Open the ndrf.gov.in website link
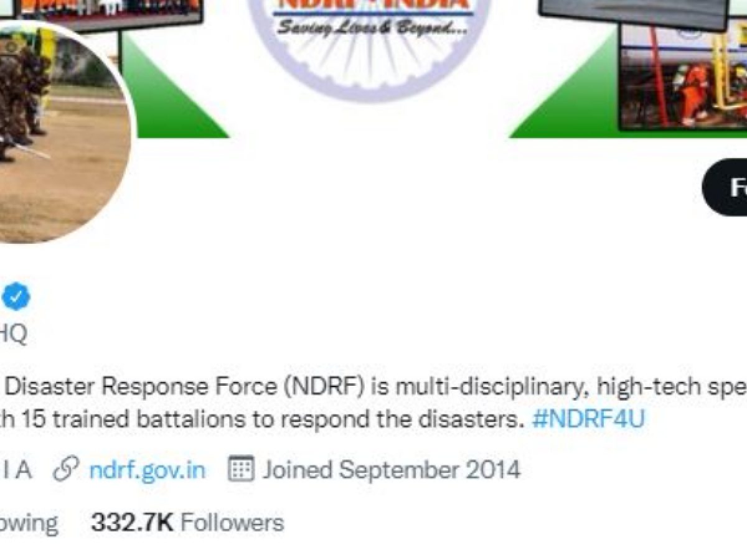The width and height of the screenshot is (747, 560). tap(147, 469)
